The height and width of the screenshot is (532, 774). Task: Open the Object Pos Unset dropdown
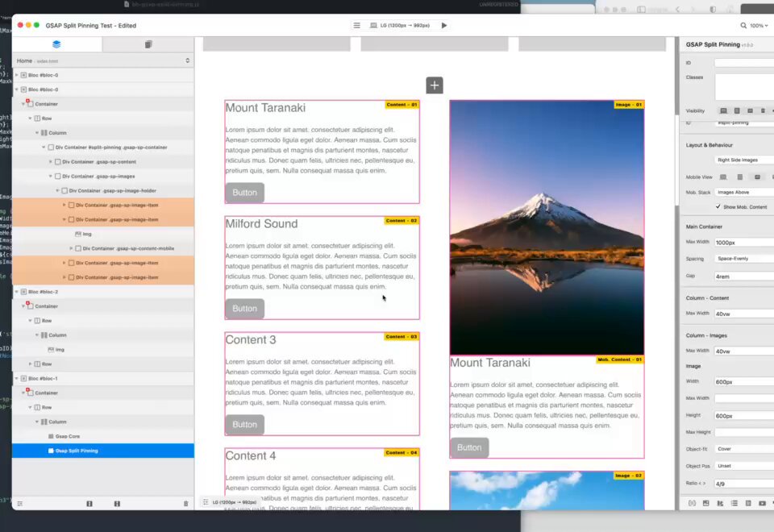(744, 466)
